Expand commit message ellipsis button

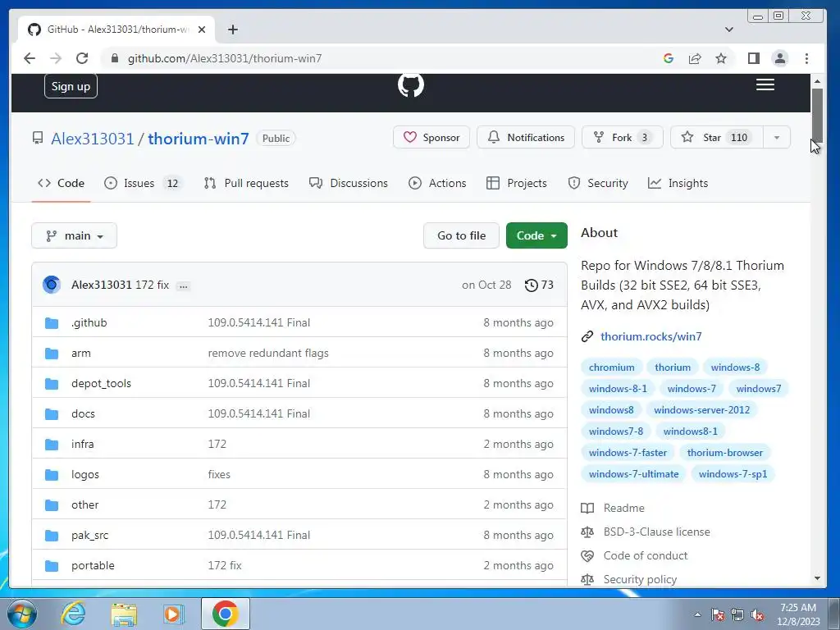pos(183,285)
